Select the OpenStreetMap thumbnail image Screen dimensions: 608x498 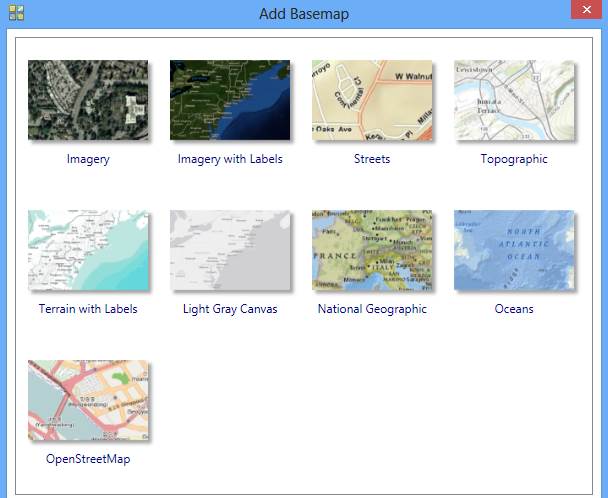[88, 400]
